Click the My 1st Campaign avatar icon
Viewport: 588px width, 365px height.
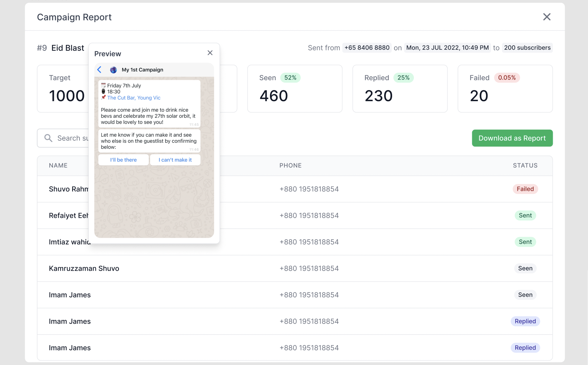click(x=113, y=70)
